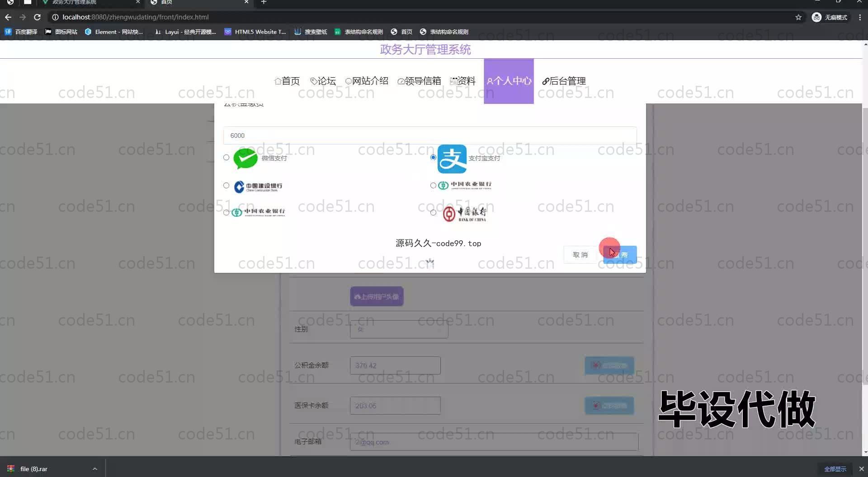The width and height of the screenshot is (868, 477).
Task: Open the Layui bookmark
Action: (185, 32)
